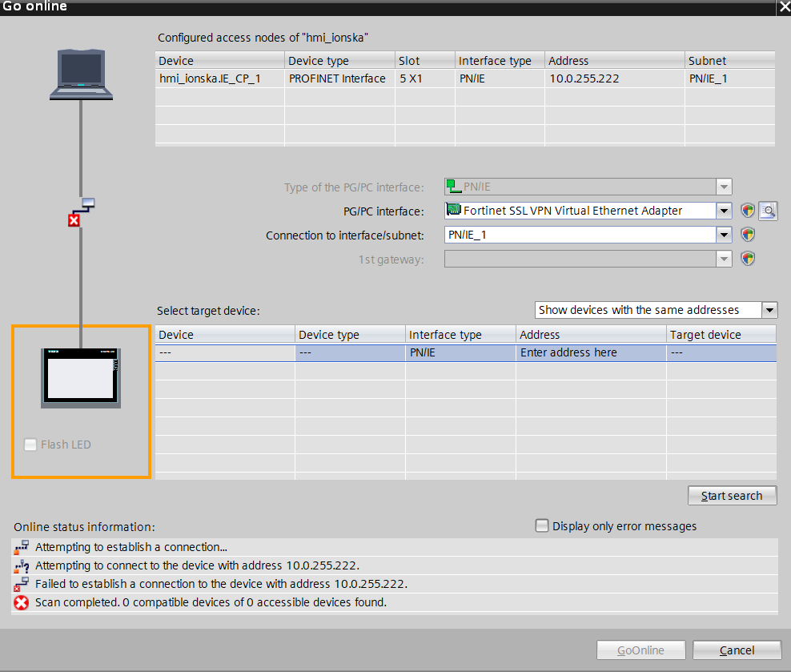Open the interface search/properties magnifier icon
Screen dimensions: 791x672
(768, 211)
